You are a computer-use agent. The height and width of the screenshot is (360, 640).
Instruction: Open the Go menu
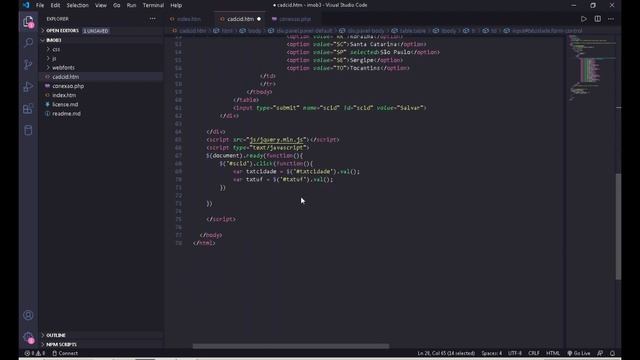(117, 5)
